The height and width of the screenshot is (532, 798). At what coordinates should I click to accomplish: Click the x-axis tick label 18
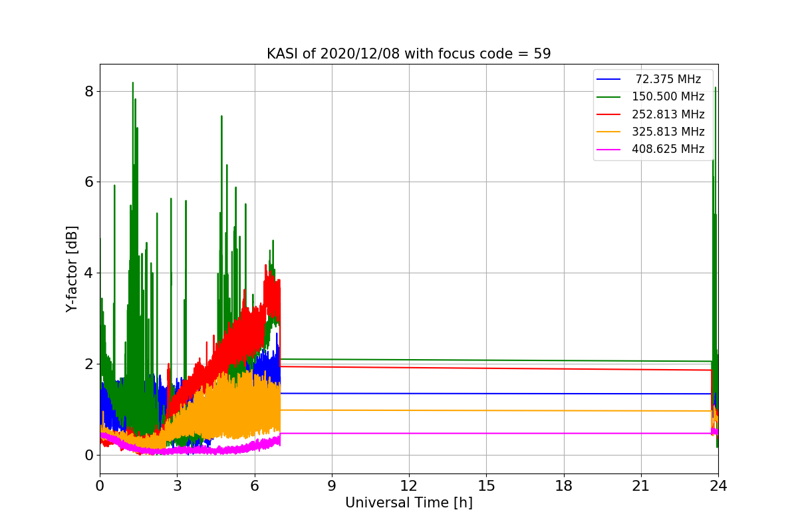[564, 485]
